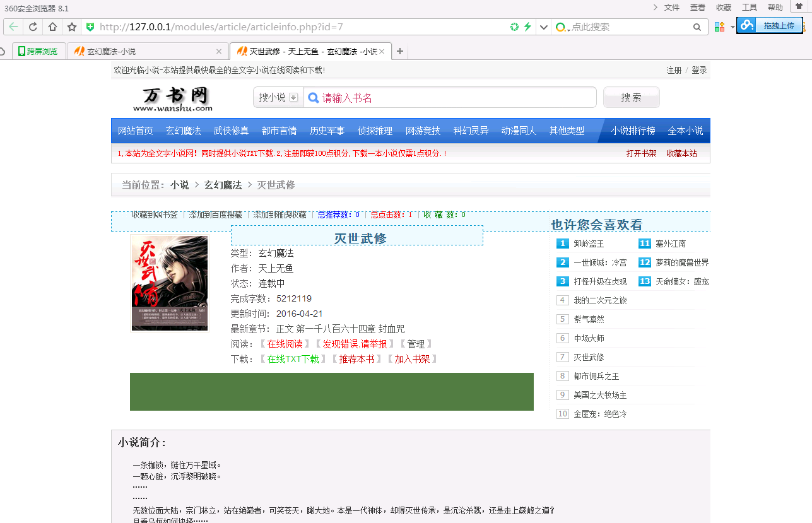Viewport: 812px width, 523px height.
Task: Open 全本小说 page
Action: 686,131
